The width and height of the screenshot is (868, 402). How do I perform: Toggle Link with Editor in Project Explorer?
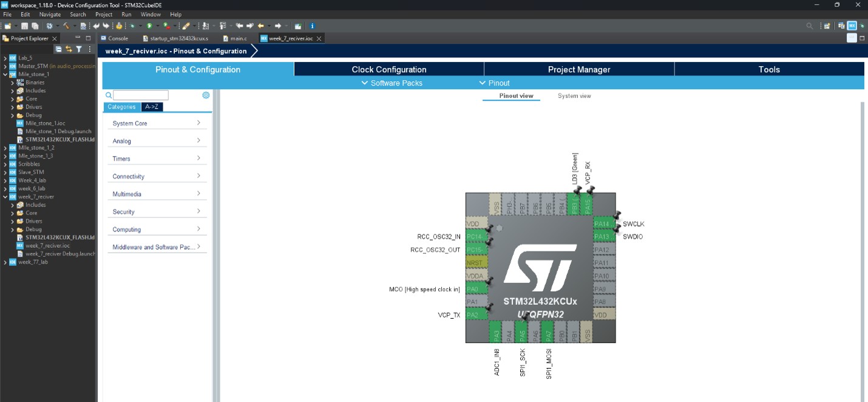click(69, 49)
